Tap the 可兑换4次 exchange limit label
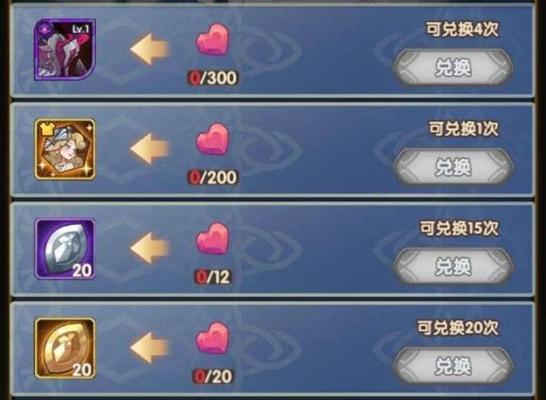 [462, 30]
